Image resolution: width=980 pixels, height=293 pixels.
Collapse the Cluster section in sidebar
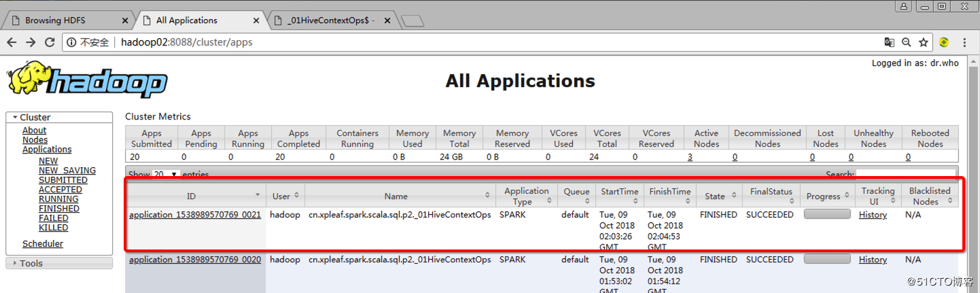59,118
